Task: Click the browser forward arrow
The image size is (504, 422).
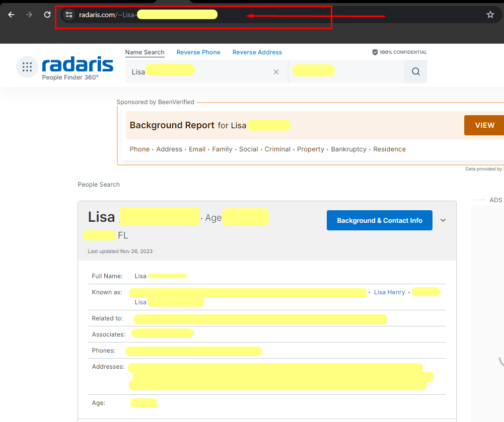Action: [x=29, y=15]
